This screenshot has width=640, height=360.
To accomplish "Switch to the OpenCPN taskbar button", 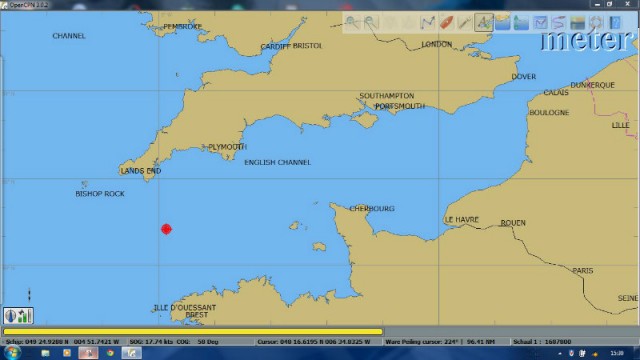I will coord(131,353).
